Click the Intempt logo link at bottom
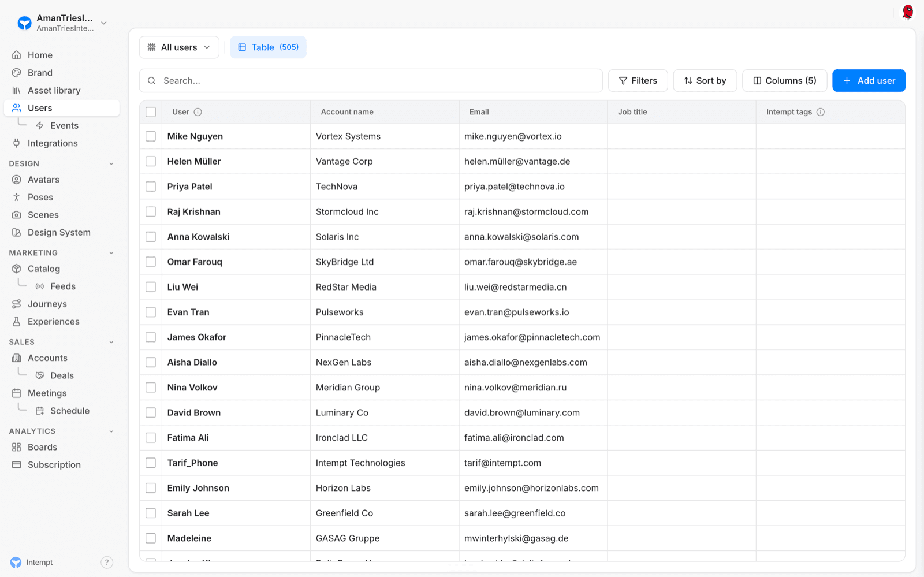Image resolution: width=924 pixels, height=577 pixels. coord(32,563)
